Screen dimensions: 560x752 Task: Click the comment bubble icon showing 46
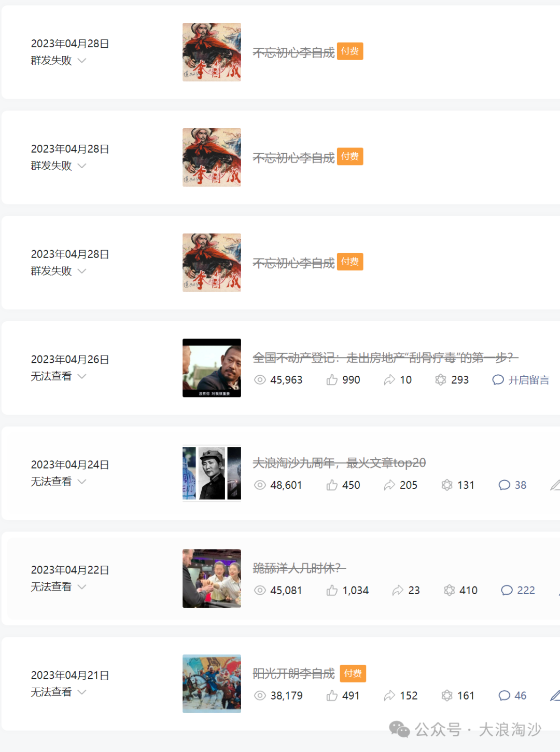pyautogui.click(x=504, y=695)
